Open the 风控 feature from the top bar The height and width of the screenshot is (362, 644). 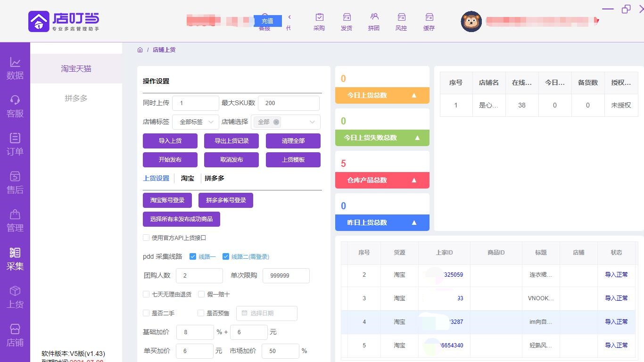[x=401, y=21]
